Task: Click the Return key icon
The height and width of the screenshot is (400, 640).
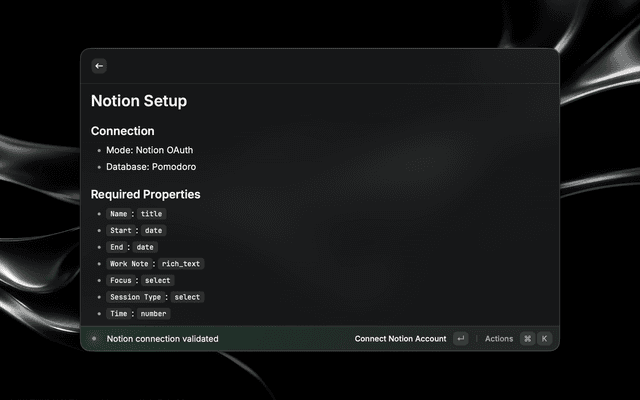Action: click(x=461, y=339)
